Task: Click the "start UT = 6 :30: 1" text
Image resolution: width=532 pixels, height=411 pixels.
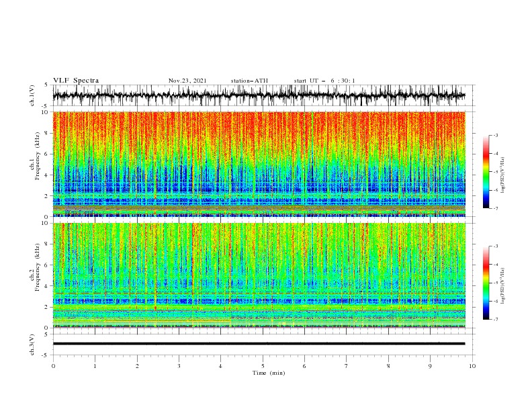Action: click(324, 81)
